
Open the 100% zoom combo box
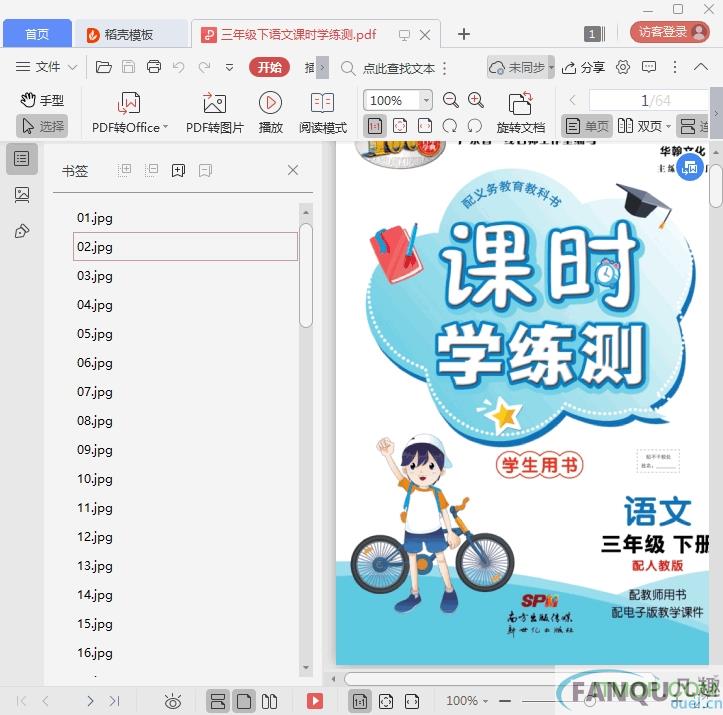(x=397, y=100)
